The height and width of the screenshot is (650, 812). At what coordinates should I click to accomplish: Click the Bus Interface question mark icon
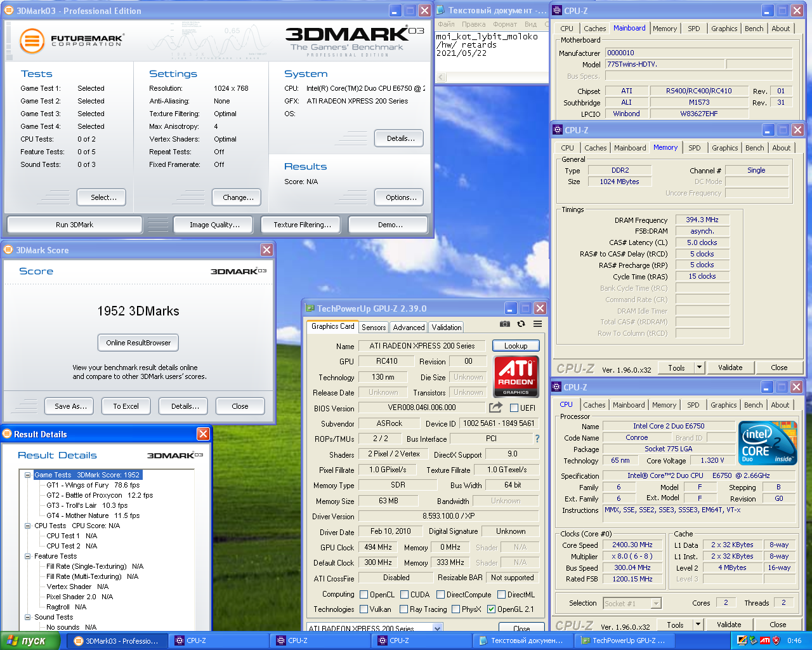click(x=537, y=439)
